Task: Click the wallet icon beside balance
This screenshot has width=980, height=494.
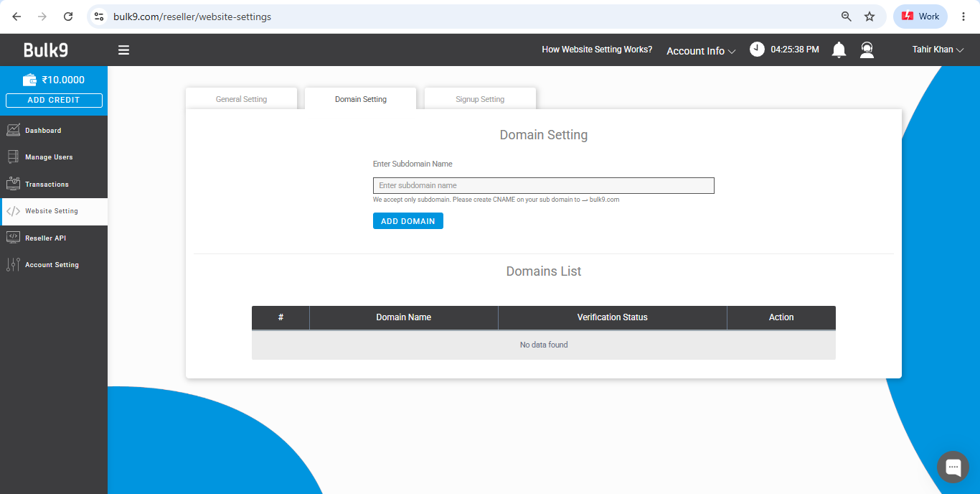Action: pyautogui.click(x=30, y=80)
